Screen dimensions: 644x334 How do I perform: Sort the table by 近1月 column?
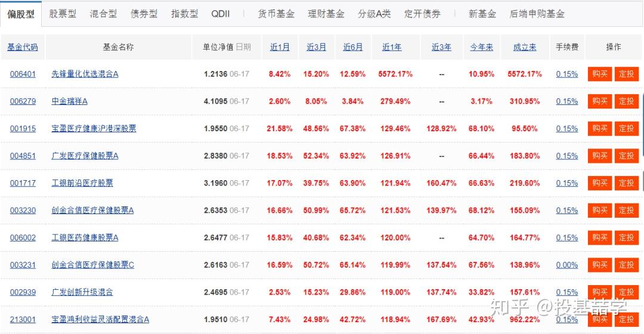[280, 47]
